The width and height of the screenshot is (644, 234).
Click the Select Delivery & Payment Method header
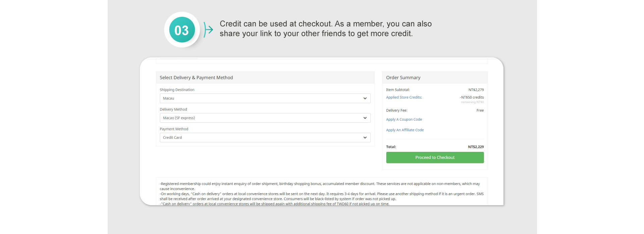[x=196, y=78]
